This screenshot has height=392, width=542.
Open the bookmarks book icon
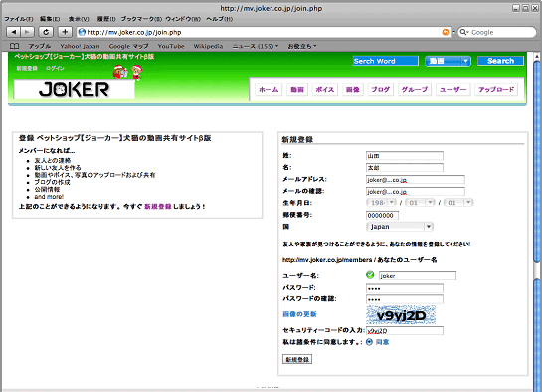tap(14, 46)
